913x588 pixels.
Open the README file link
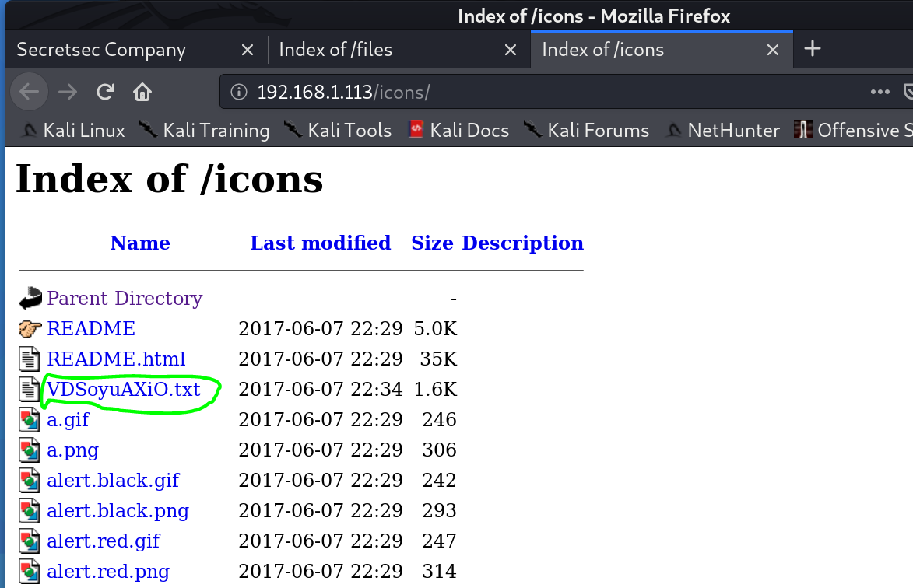[x=91, y=328]
